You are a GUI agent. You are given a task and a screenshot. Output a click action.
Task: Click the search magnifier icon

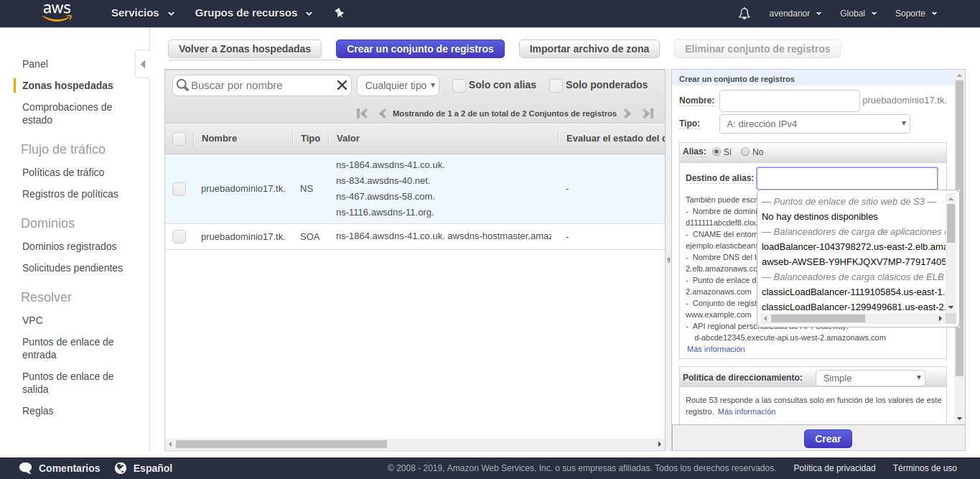click(x=182, y=85)
